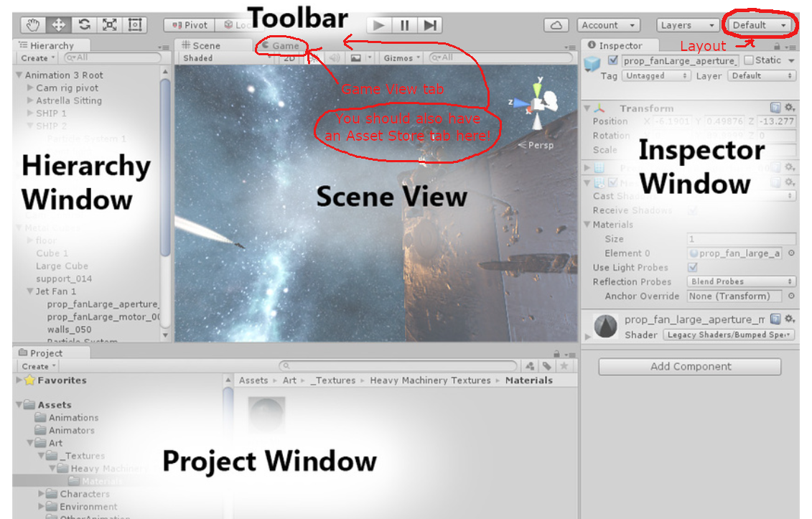Toggle the Static checkbox

click(748, 60)
